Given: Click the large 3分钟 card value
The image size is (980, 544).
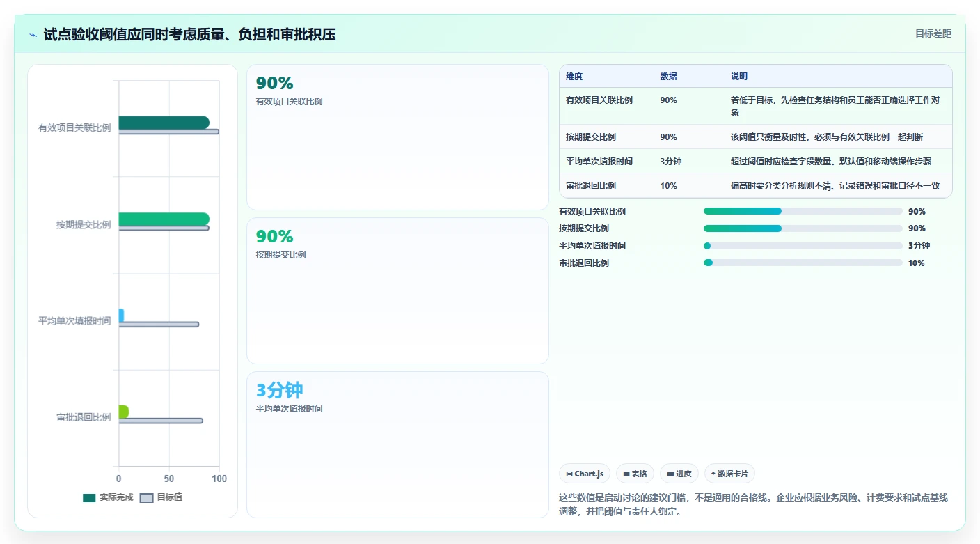Looking at the screenshot, I should click(x=279, y=390).
